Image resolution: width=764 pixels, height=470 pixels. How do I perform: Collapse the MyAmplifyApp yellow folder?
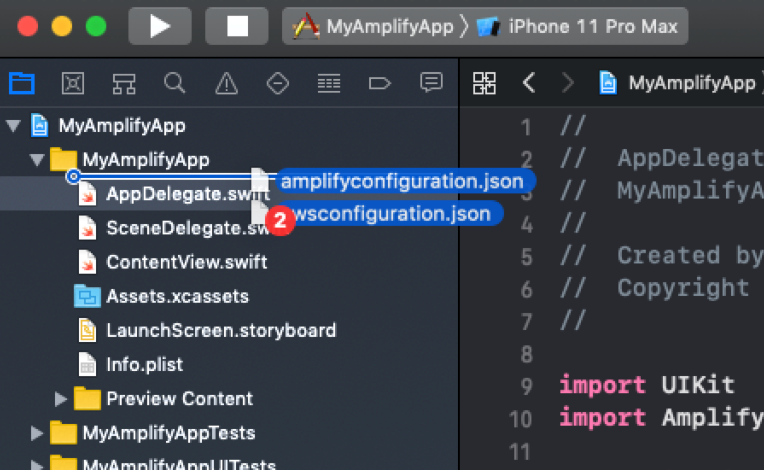point(37,160)
